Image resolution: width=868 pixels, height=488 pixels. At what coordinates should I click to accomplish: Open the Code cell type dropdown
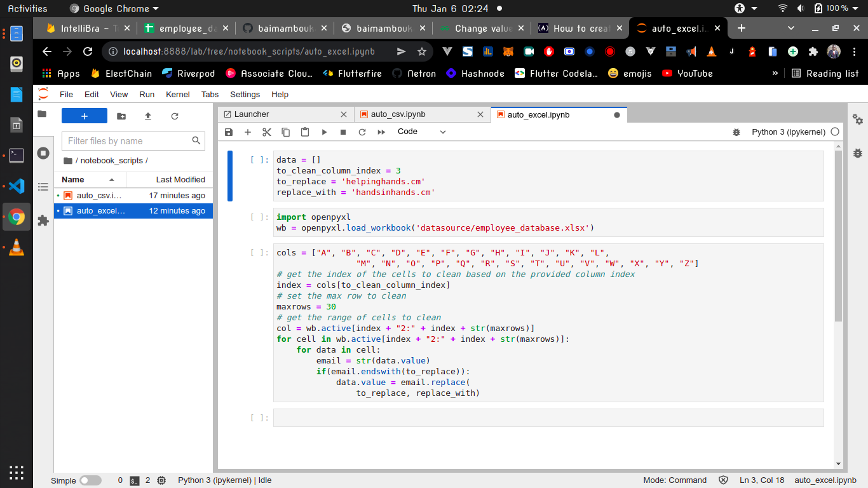point(421,132)
